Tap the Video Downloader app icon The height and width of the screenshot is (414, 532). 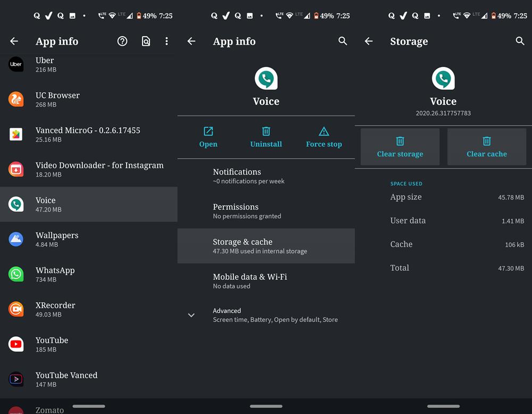[16, 169]
